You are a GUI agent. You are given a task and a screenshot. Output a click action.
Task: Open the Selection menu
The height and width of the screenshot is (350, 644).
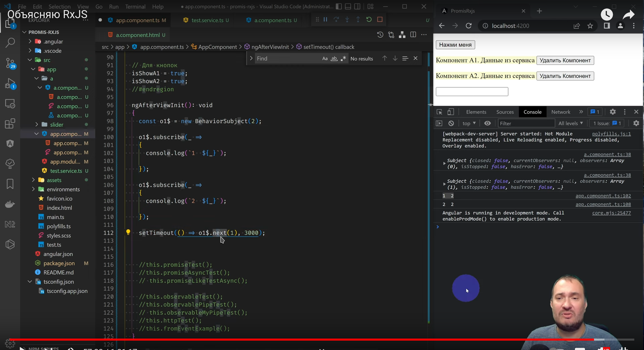(x=59, y=6)
